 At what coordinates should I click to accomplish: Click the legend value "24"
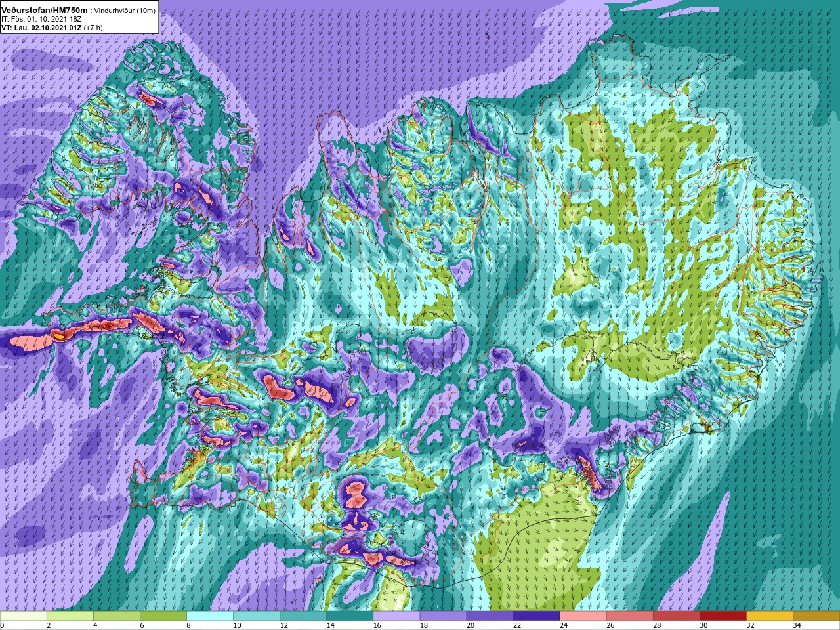[563, 625]
